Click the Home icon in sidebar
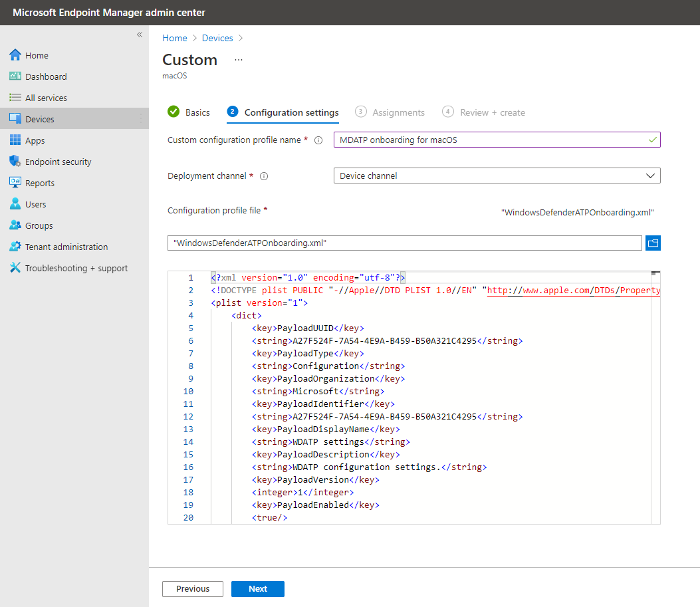The image size is (700, 607). click(x=15, y=55)
